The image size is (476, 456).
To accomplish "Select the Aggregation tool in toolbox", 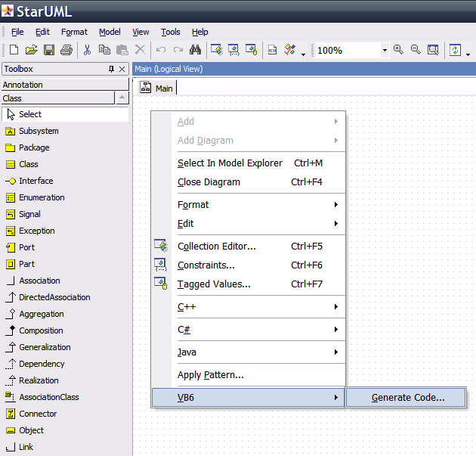I will point(41,314).
